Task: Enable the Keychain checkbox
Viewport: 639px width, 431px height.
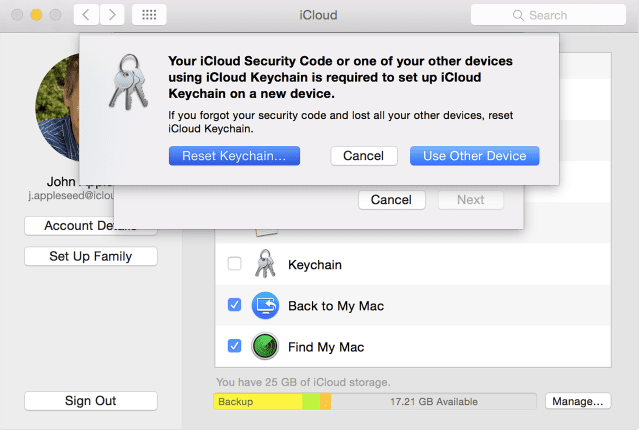Action: (x=234, y=265)
